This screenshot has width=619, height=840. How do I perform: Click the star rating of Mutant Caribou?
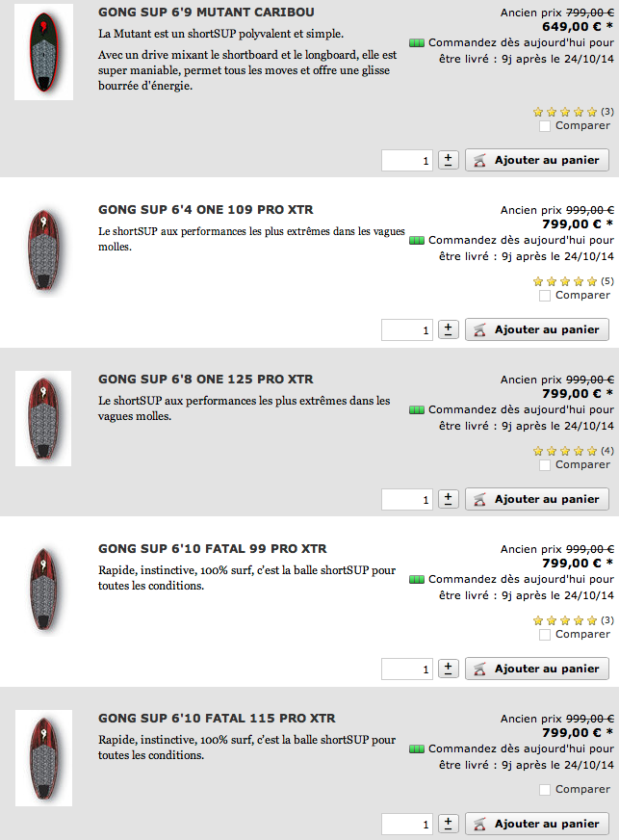pos(565,112)
